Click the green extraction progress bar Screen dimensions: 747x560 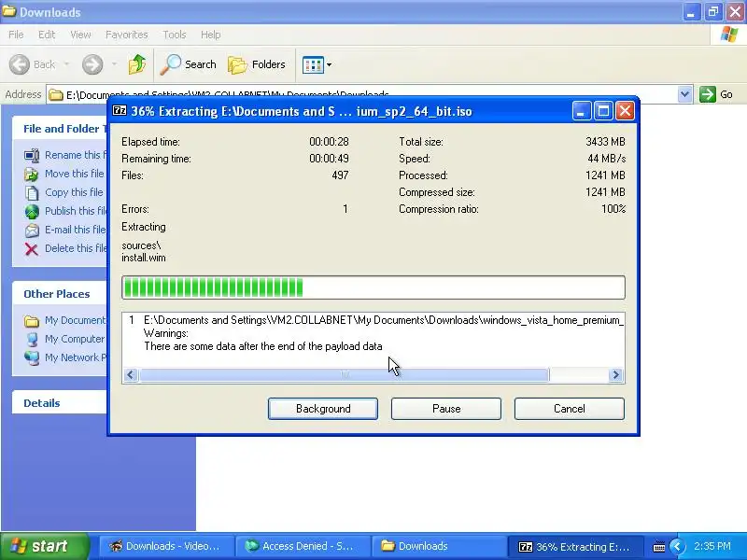click(x=373, y=287)
